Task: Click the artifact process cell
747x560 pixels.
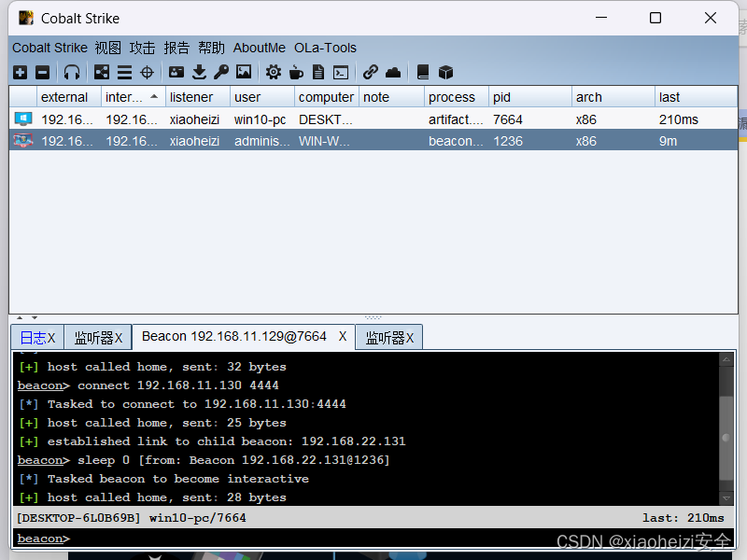Action: (x=456, y=119)
